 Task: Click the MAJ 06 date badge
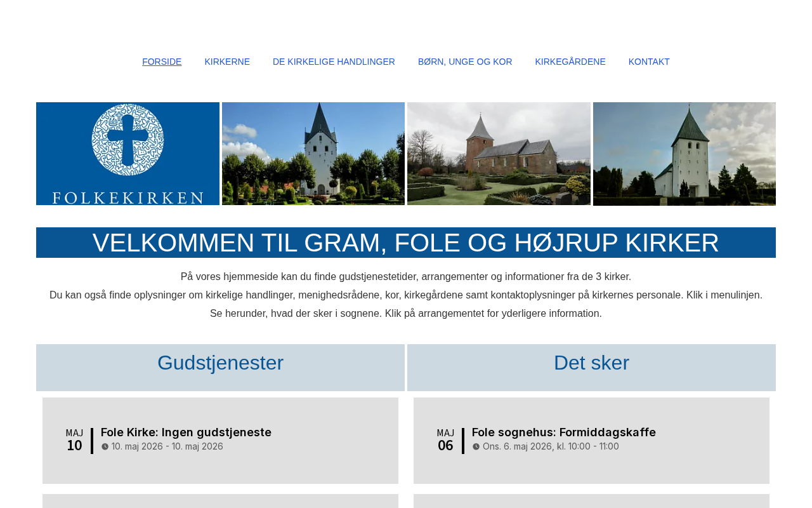click(446, 440)
